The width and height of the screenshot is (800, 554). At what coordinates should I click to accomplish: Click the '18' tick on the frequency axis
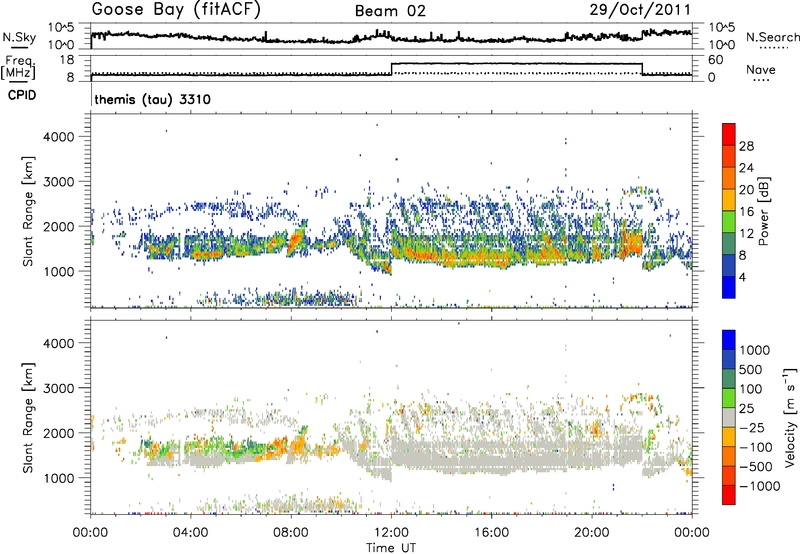[66, 59]
